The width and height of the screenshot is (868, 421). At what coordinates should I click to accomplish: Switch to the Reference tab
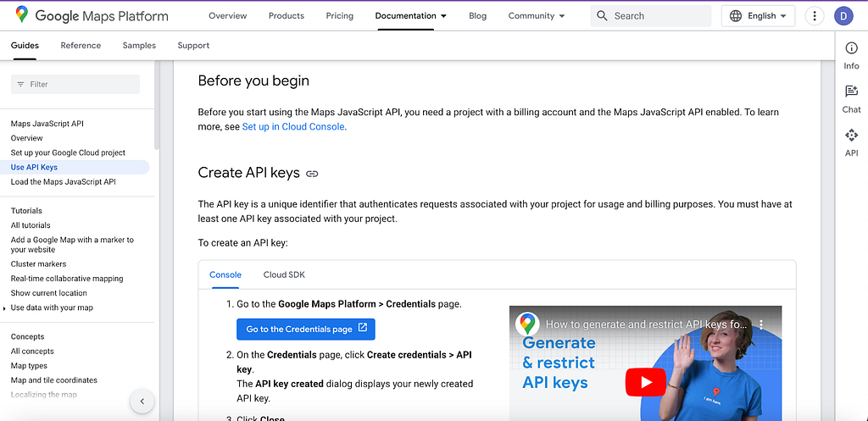[81, 46]
